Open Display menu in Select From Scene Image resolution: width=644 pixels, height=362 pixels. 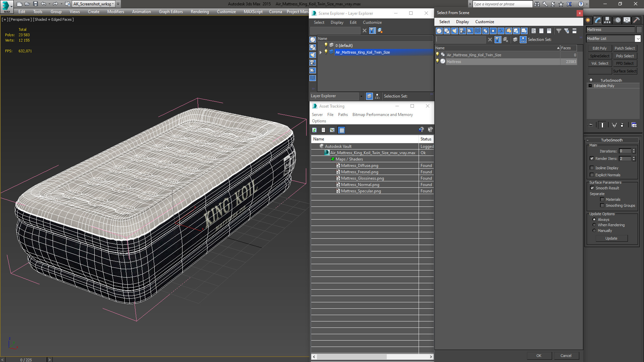(462, 22)
